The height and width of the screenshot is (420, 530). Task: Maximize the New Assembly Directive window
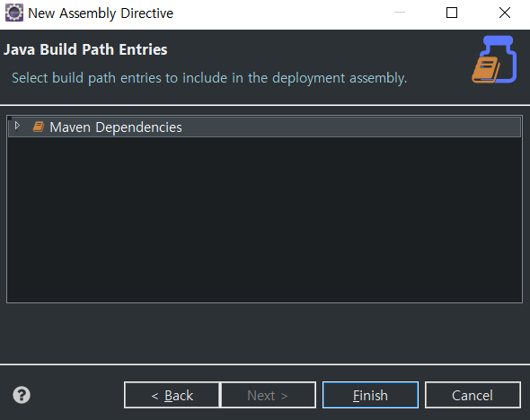coord(452,13)
